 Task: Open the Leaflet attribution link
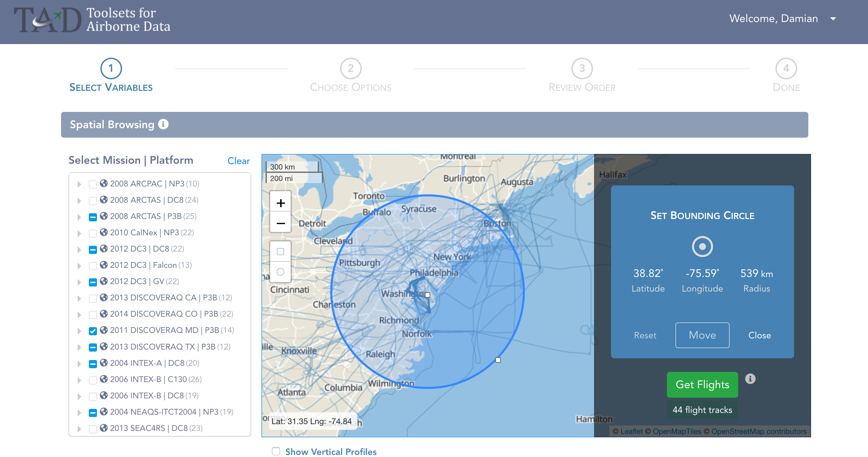click(x=631, y=431)
